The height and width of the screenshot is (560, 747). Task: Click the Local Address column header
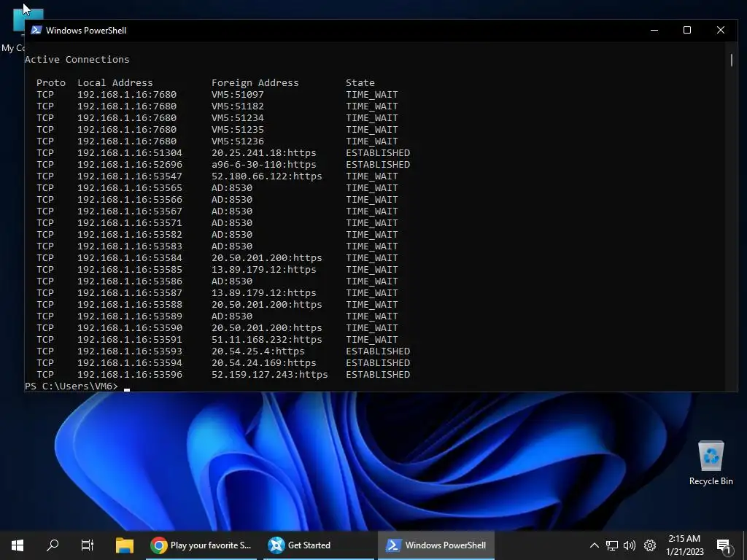coord(115,83)
